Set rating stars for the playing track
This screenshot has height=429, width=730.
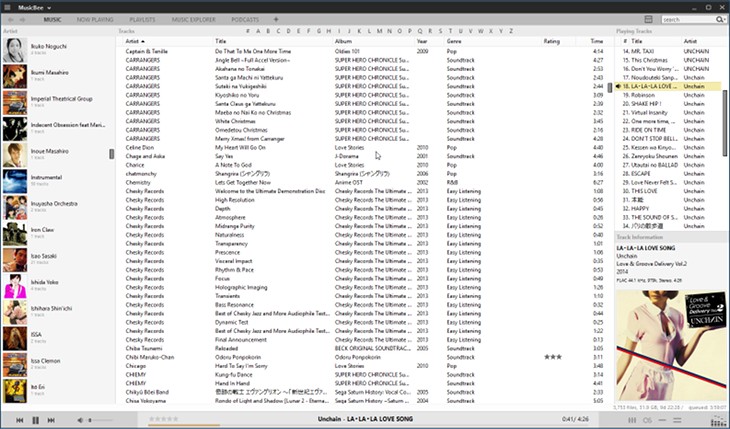click(x=163, y=419)
